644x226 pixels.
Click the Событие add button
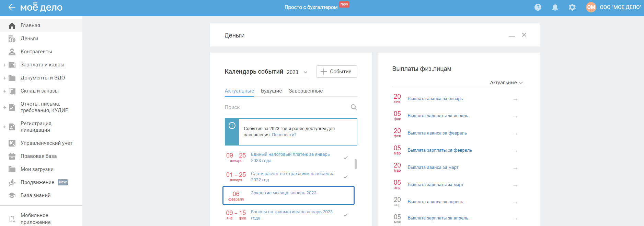point(336,72)
